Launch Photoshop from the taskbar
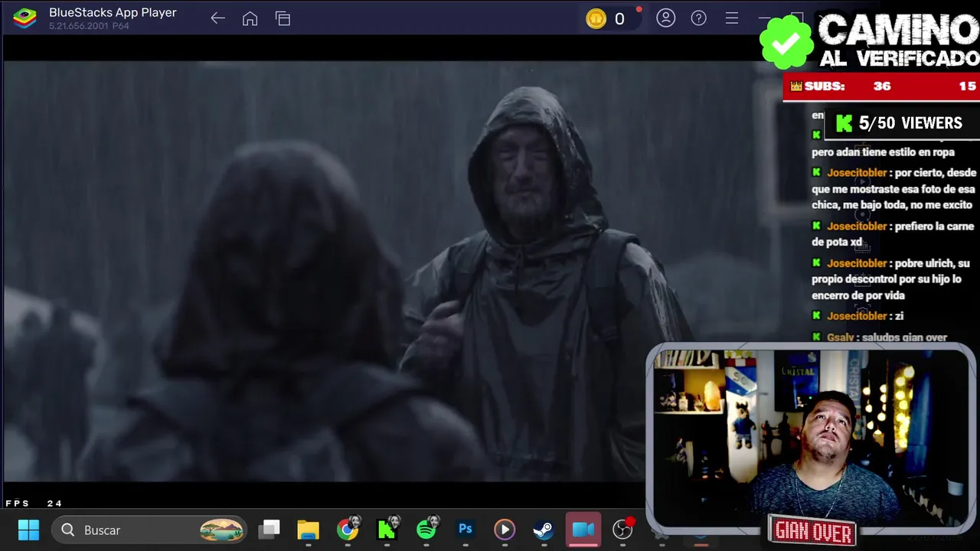Viewport: 980px width, 551px height. click(465, 530)
